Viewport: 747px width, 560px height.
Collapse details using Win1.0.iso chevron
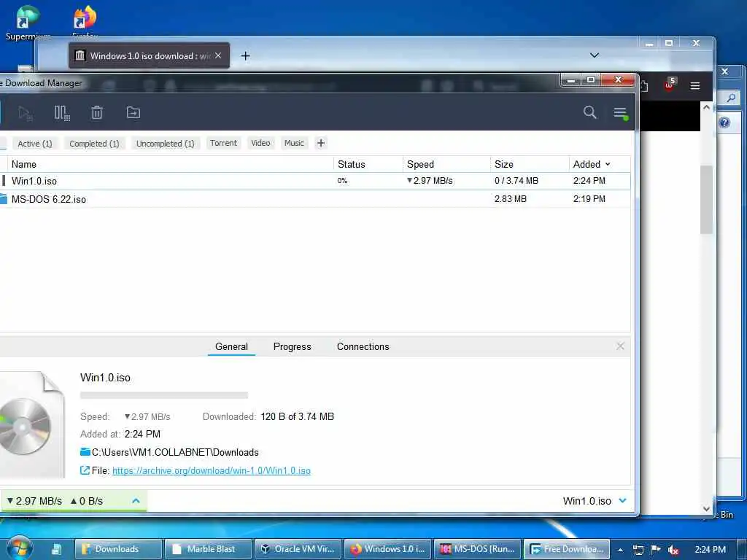click(x=623, y=500)
